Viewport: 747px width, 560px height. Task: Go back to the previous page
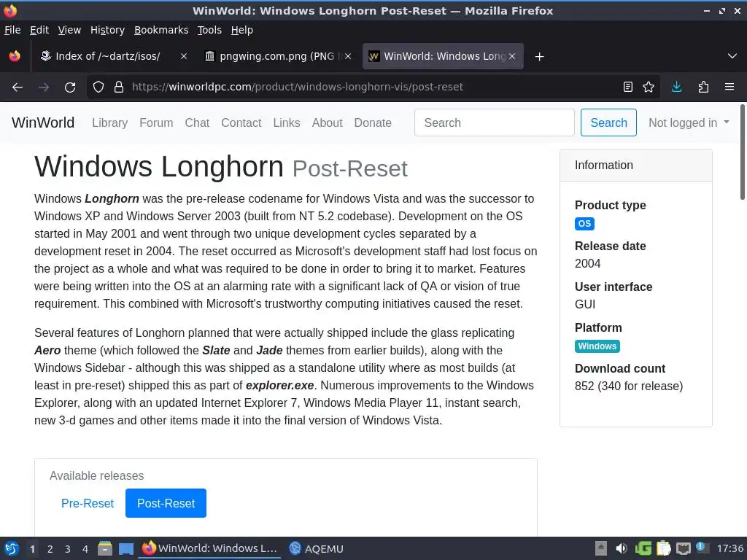point(18,87)
